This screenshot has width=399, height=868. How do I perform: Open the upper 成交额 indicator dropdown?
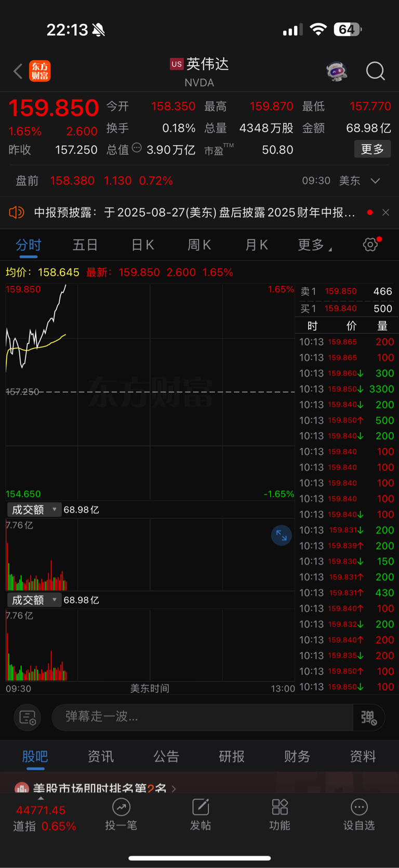pos(34,510)
